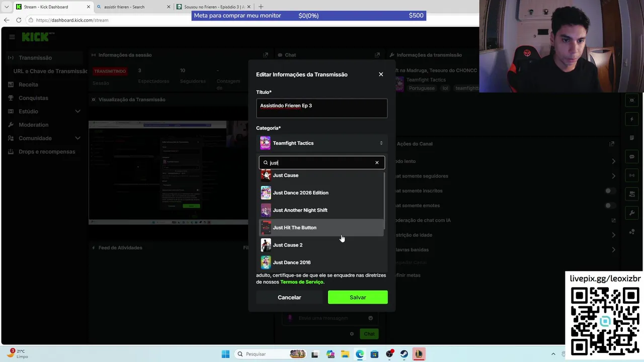The width and height of the screenshot is (644, 362).
Task: Pop out the Chat panel
Action: 377,55
